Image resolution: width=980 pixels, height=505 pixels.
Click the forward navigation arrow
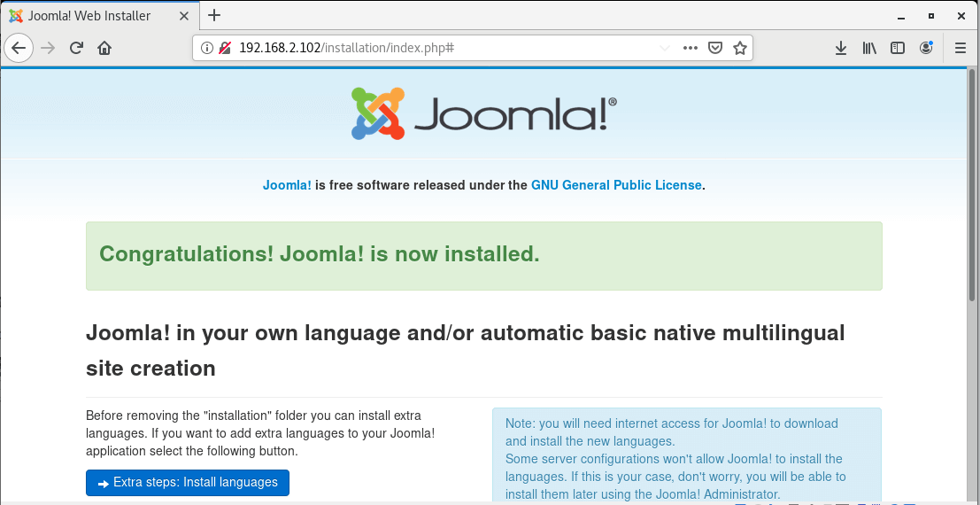coord(48,48)
